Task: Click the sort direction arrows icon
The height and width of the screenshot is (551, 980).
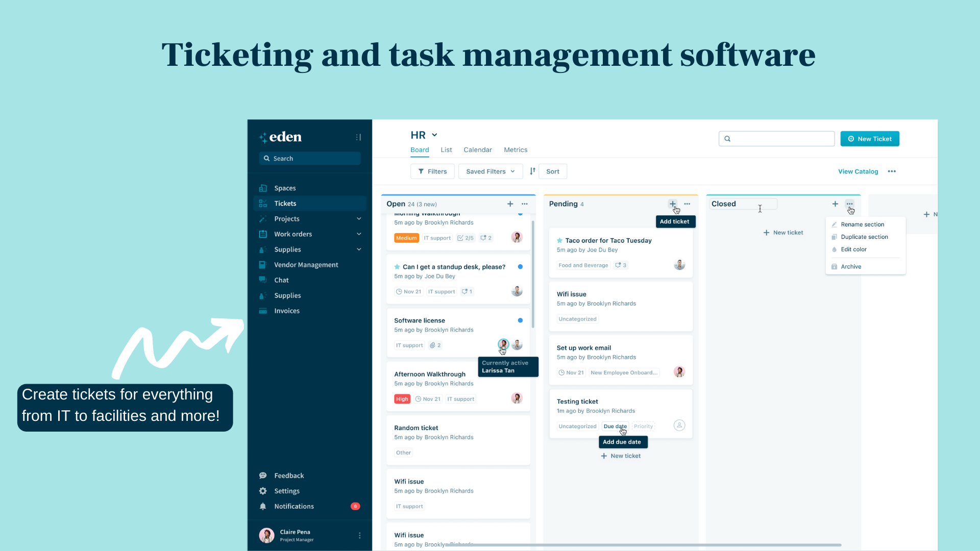Action: tap(532, 171)
